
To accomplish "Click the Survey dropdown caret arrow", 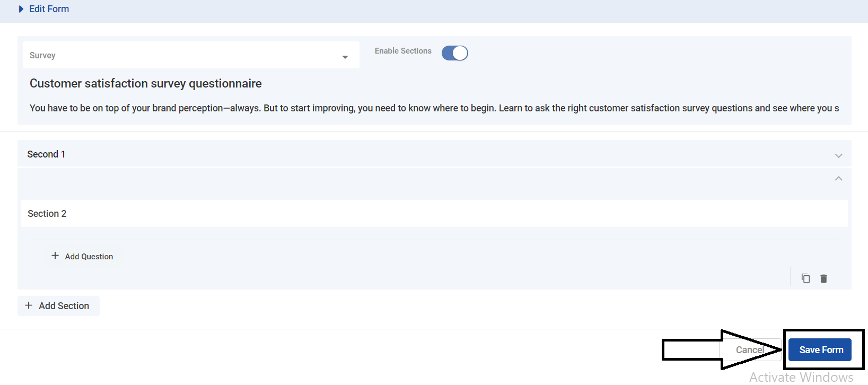I will [x=345, y=57].
